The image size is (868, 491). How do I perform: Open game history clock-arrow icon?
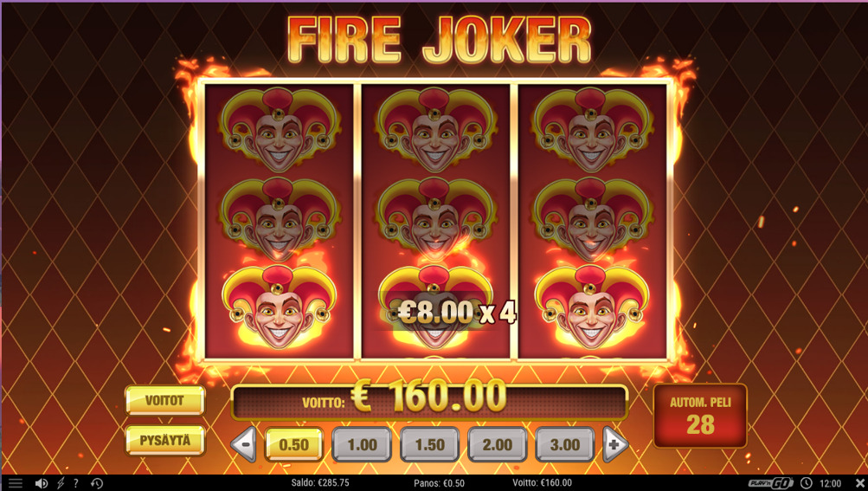[97, 483]
